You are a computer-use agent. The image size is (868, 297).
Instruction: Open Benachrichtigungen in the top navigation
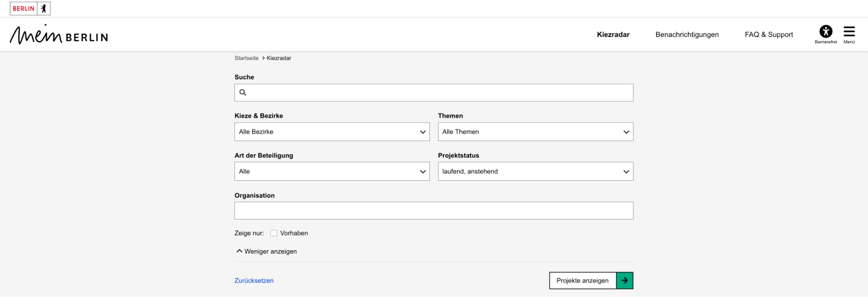(687, 35)
